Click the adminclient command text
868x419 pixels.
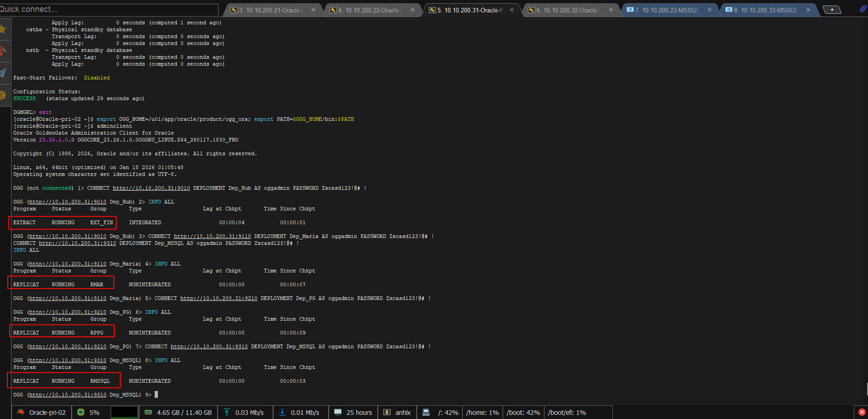(x=114, y=126)
